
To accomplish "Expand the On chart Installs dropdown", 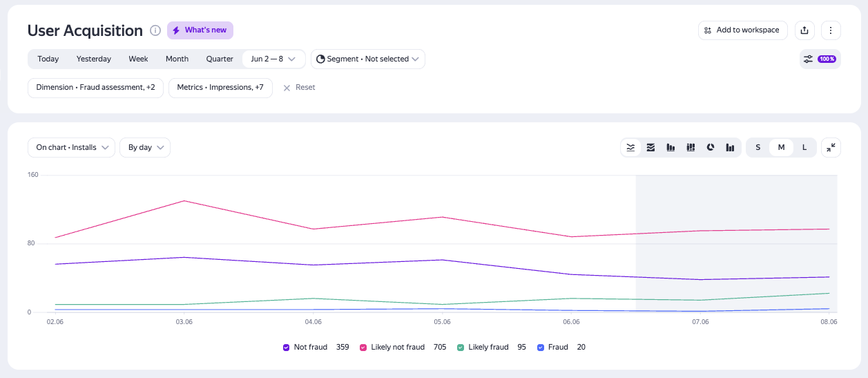I will [x=72, y=147].
